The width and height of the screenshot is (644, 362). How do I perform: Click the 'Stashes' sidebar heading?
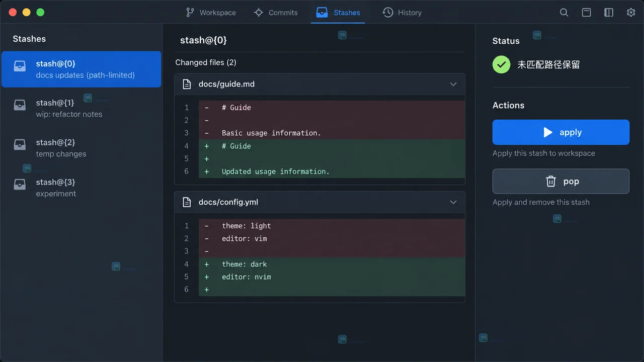[29, 39]
